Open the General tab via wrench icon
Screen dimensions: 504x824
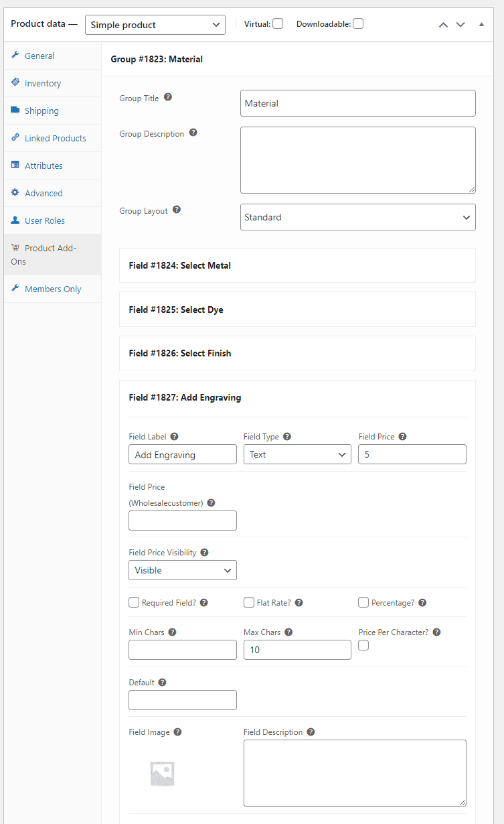pyautogui.click(x=15, y=56)
